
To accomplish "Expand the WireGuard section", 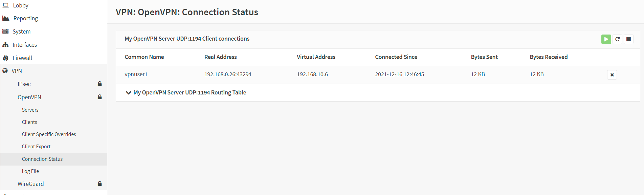I will (30, 183).
